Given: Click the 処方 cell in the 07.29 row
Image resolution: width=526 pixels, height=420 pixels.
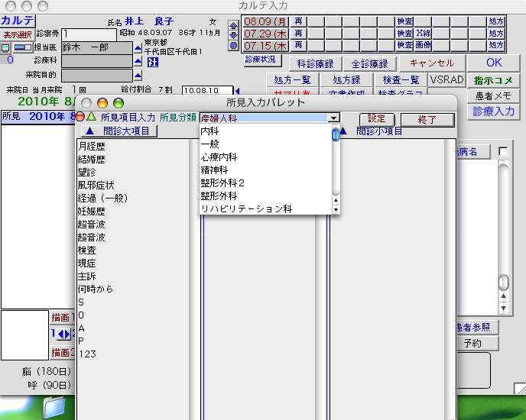Looking at the screenshot, I should (496, 34).
